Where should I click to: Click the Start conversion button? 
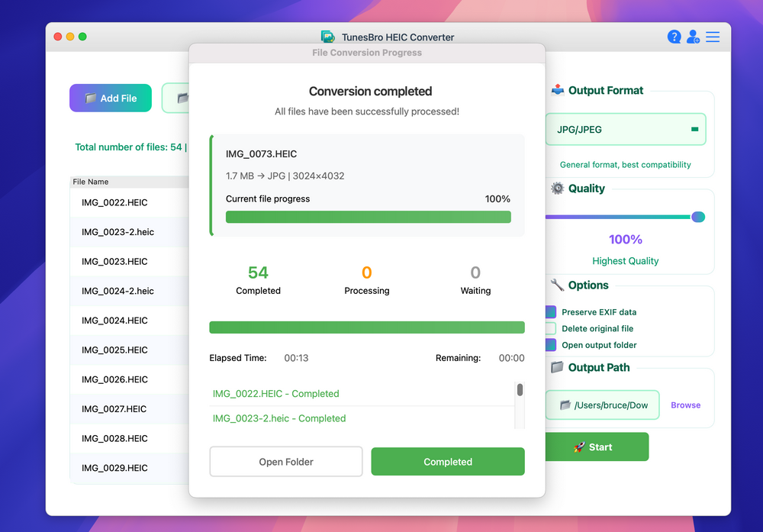tap(597, 447)
